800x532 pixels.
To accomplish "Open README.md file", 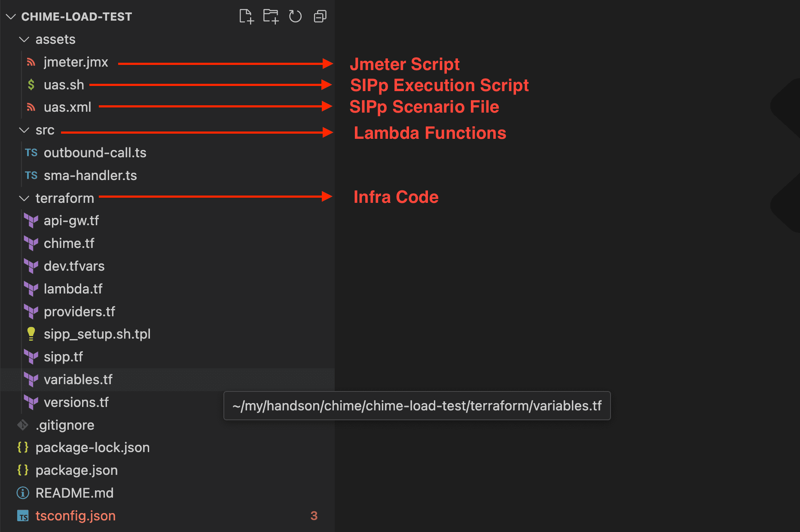I will [75, 493].
